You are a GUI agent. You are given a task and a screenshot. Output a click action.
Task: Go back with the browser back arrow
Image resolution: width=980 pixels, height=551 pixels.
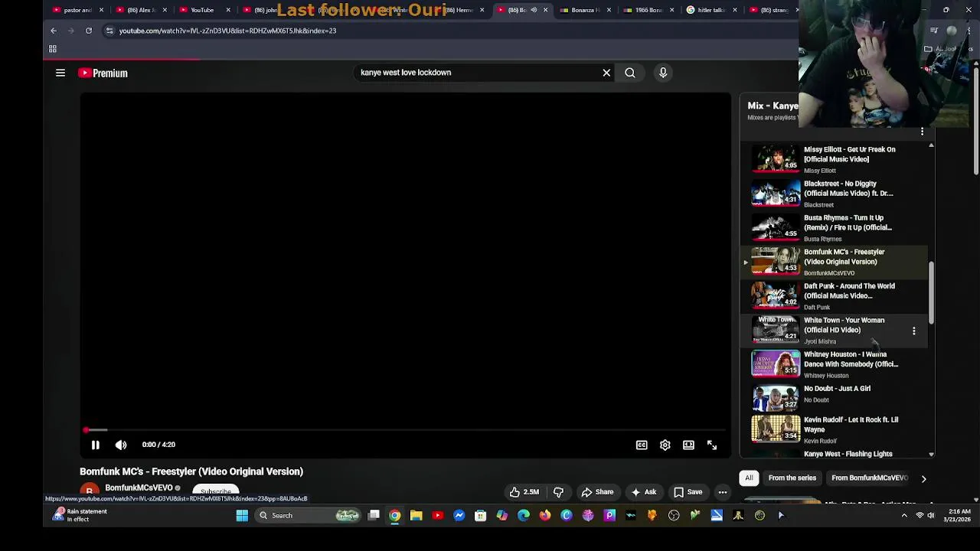click(54, 31)
